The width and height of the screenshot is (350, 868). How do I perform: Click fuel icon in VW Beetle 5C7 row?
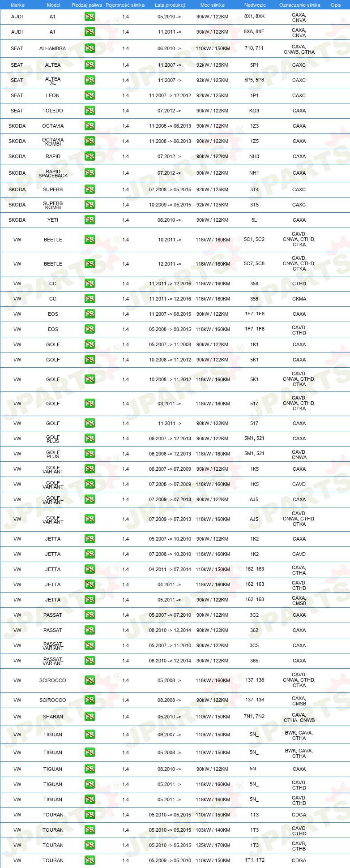[90, 264]
